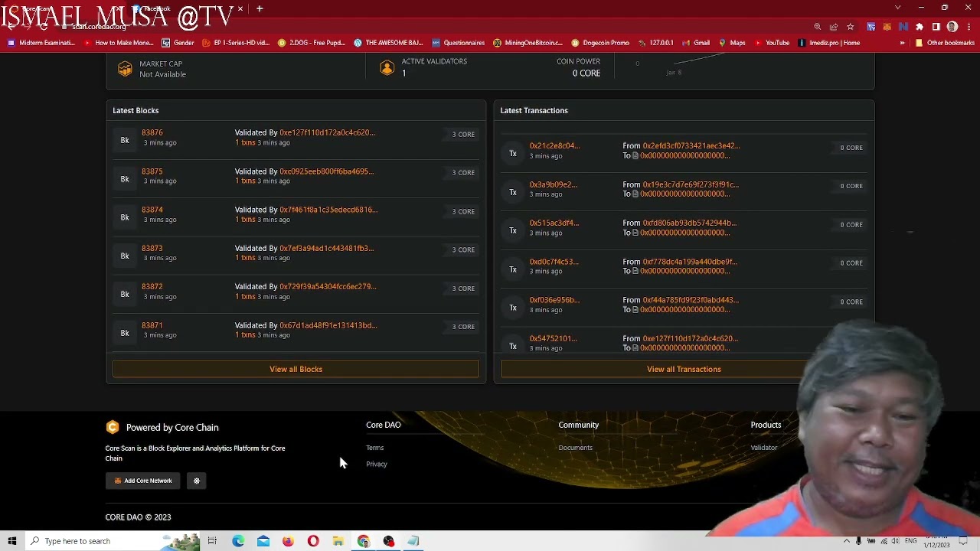Open the browser Extensions puzzle icon
This screenshot has width=980, height=551.
(920, 27)
